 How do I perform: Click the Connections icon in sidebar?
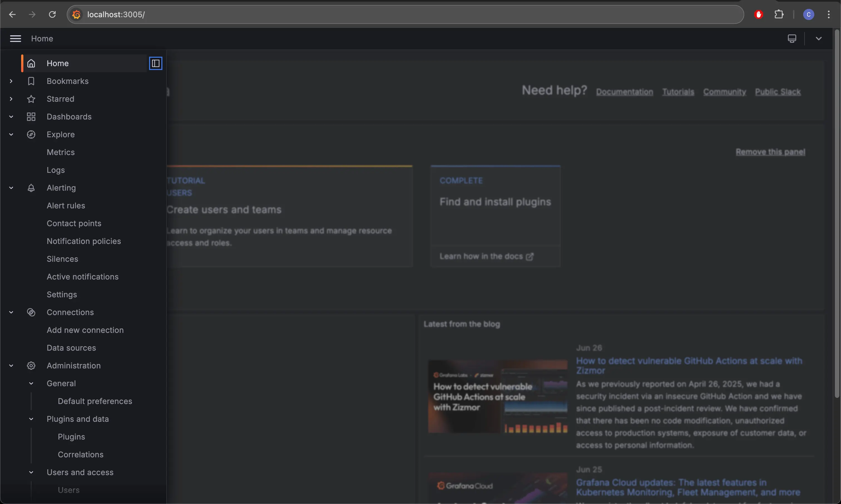pyautogui.click(x=31, y=312)
